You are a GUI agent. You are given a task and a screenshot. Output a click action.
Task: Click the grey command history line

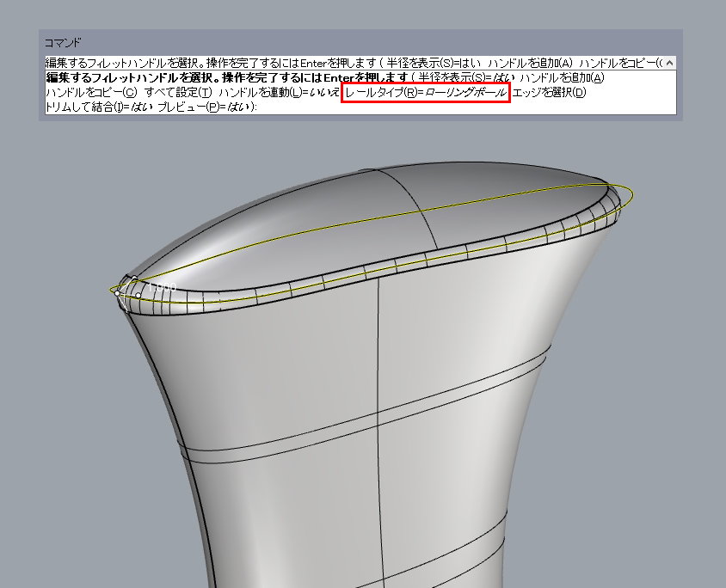coord(344,63)
